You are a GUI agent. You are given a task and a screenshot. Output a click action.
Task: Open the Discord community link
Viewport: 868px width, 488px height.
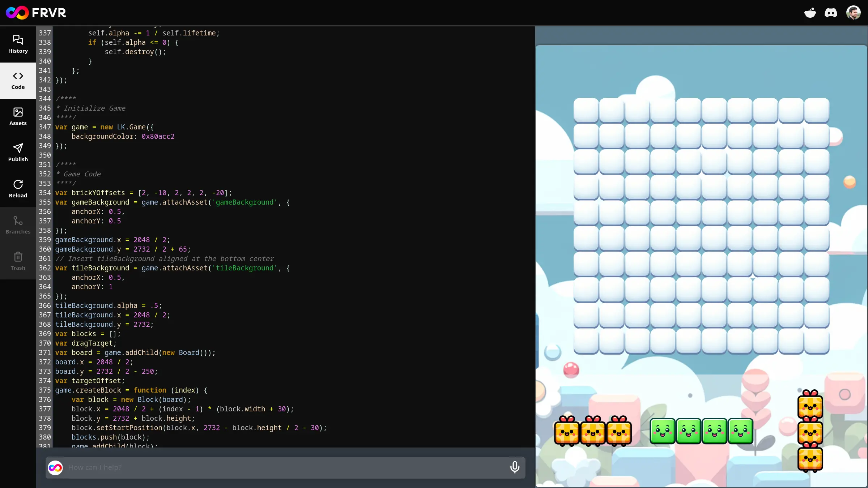pyautogui.click(x=831, y=12)
